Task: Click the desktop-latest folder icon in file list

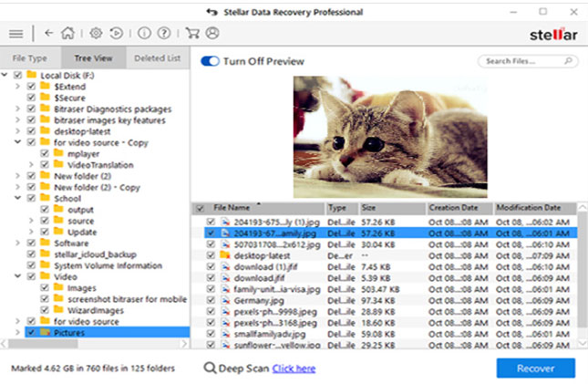Action: 225,255
